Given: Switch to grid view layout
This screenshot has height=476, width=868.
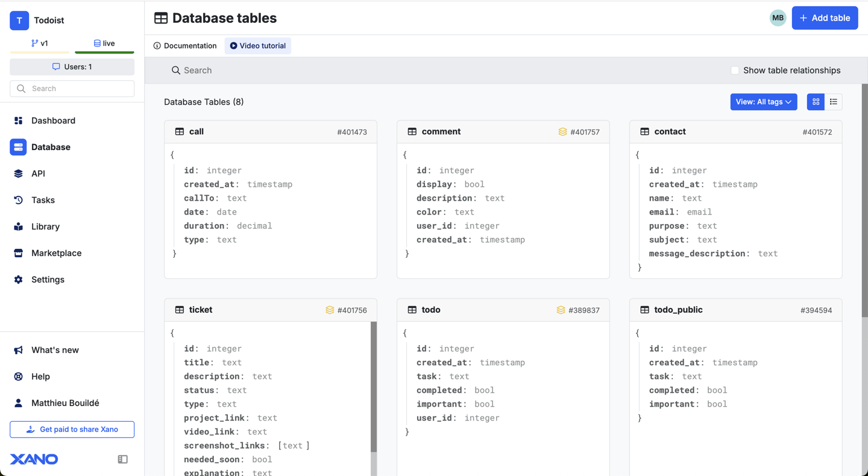Looking at the screenshot, I should 816,102.
